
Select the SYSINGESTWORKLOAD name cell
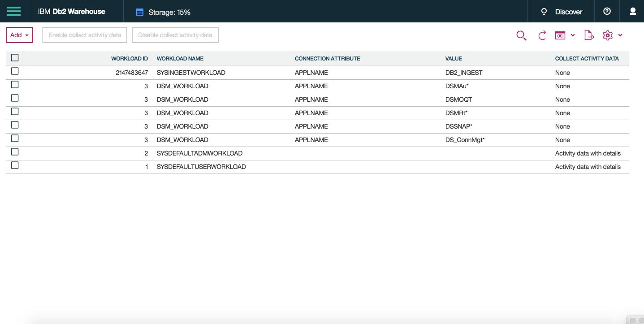click(191, 73)
